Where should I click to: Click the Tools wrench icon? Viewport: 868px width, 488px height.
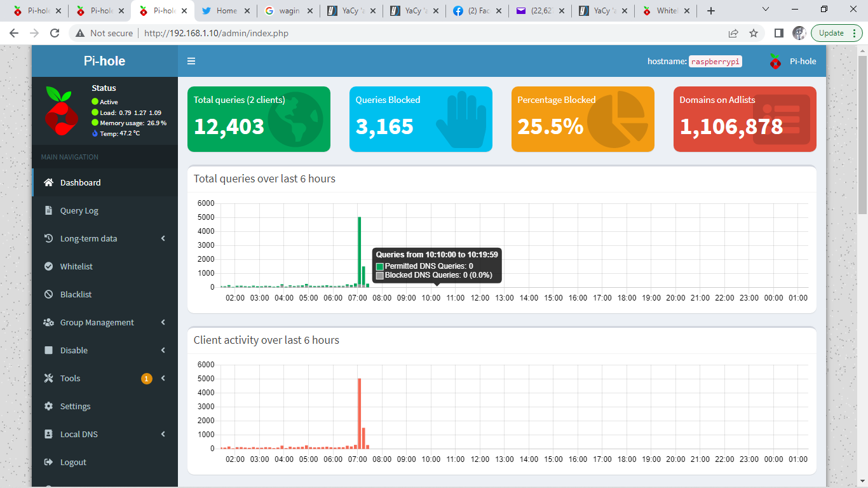pos(48,378)
